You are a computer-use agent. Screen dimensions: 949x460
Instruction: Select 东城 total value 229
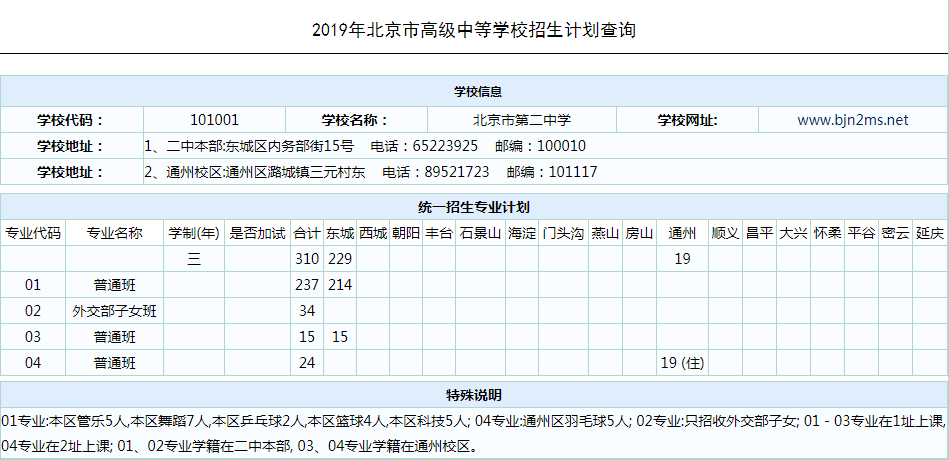click(340, 259)
